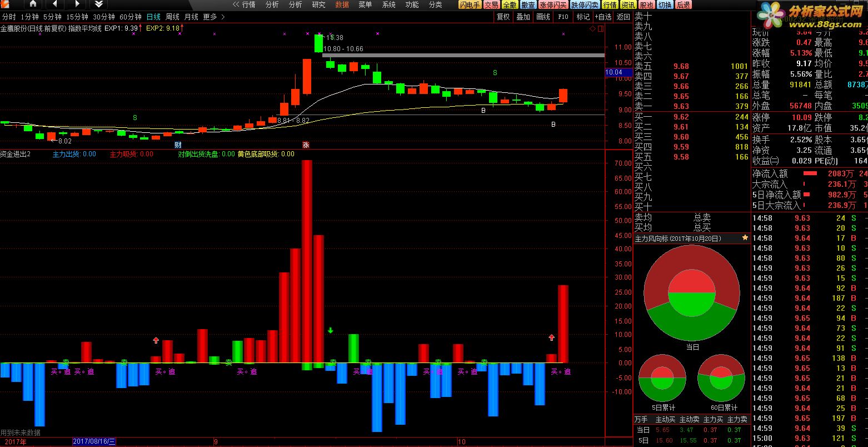The width and height of the screenshot is (868, 447).
Task: Click the 买一 9.62 order book row
Action: pyautogui.click(x=692, y=117)
